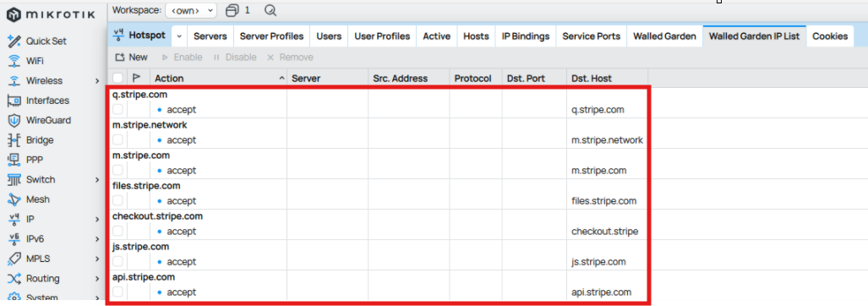The image size is (868, 306).
Task: Toggle Action column sort arrow
Action: pos(281,79)
